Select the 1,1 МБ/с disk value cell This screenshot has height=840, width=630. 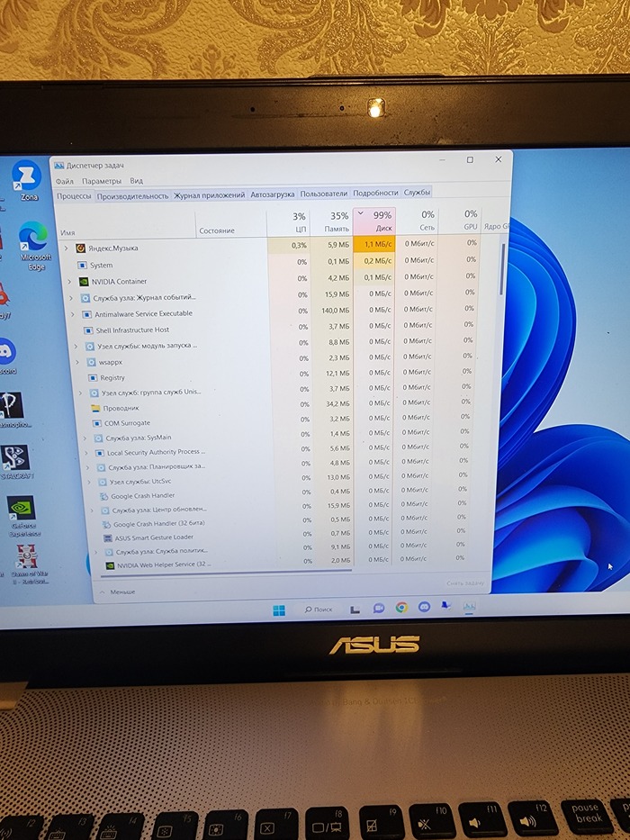click(x=374, y=244)
